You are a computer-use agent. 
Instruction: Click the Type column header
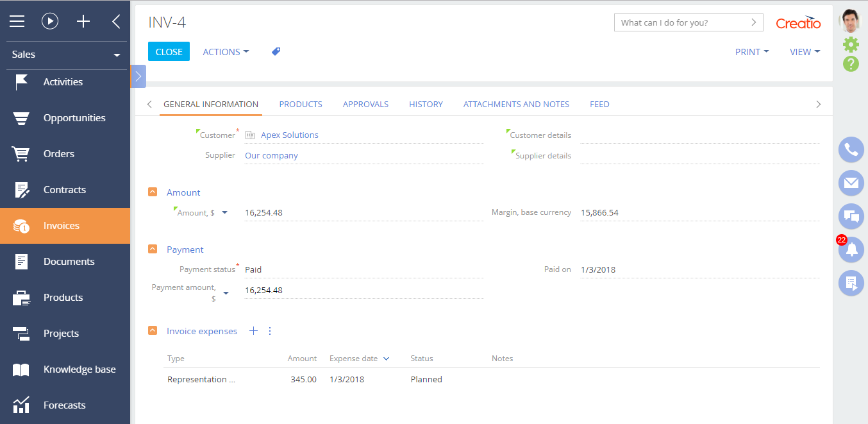pos(176,359)
